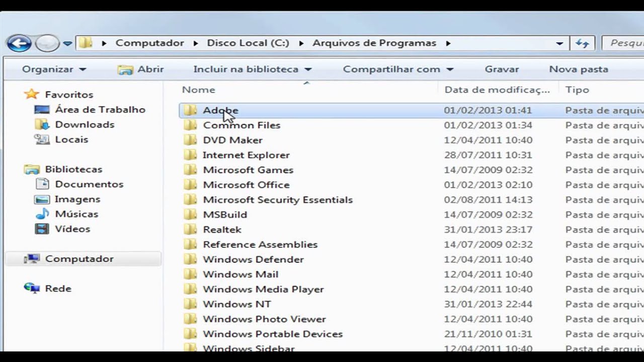Open the Organizar menu
This screenshot has width=644, height=362.
coord(54,69)
